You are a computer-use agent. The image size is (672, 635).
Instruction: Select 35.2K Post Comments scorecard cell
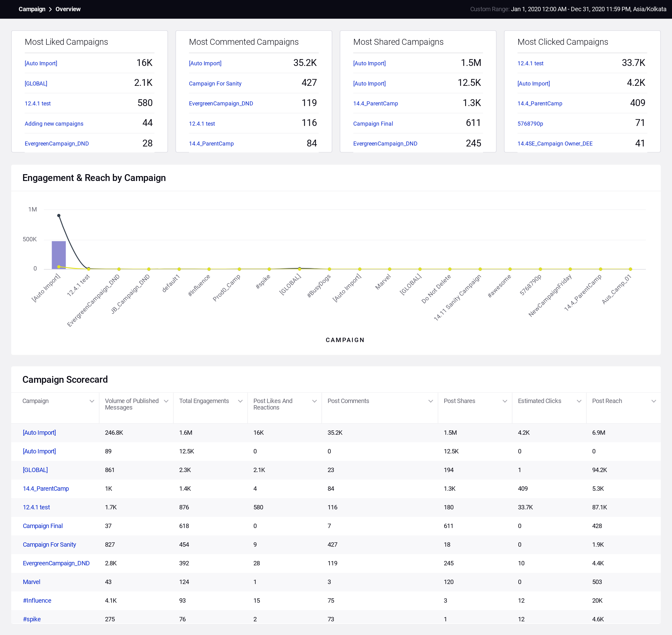335,433
